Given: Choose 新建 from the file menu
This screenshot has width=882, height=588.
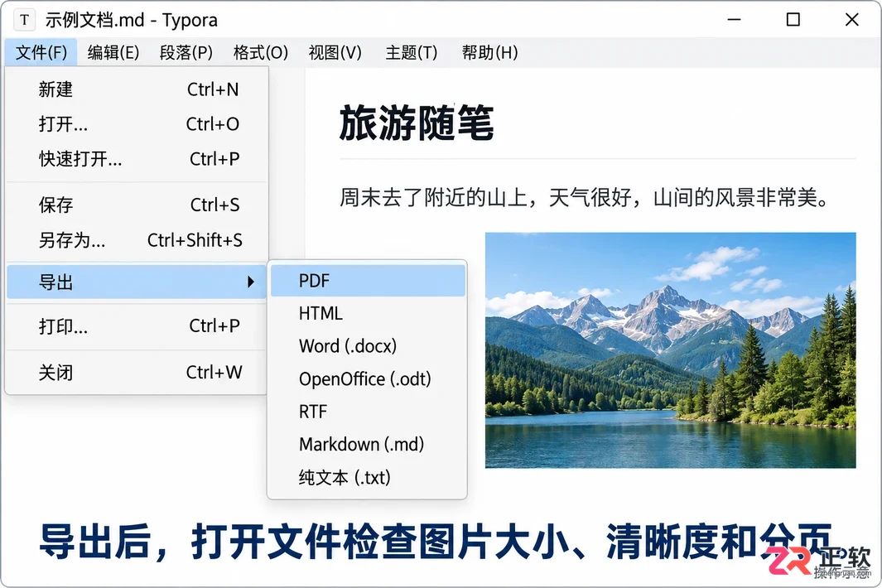Looking at the screenshot, I should point(137,89).
